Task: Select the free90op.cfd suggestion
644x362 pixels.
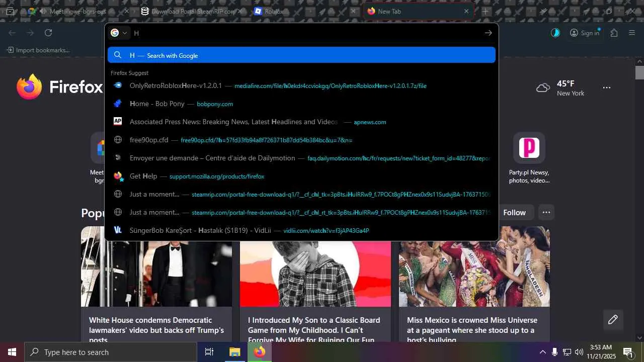Action: (301, 140)
